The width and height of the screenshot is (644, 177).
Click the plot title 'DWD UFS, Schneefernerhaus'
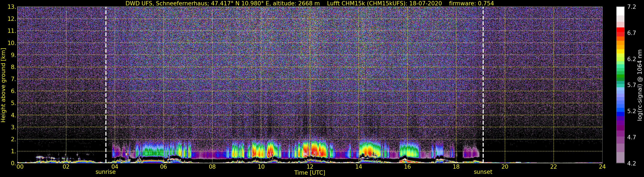coord(167,3)
